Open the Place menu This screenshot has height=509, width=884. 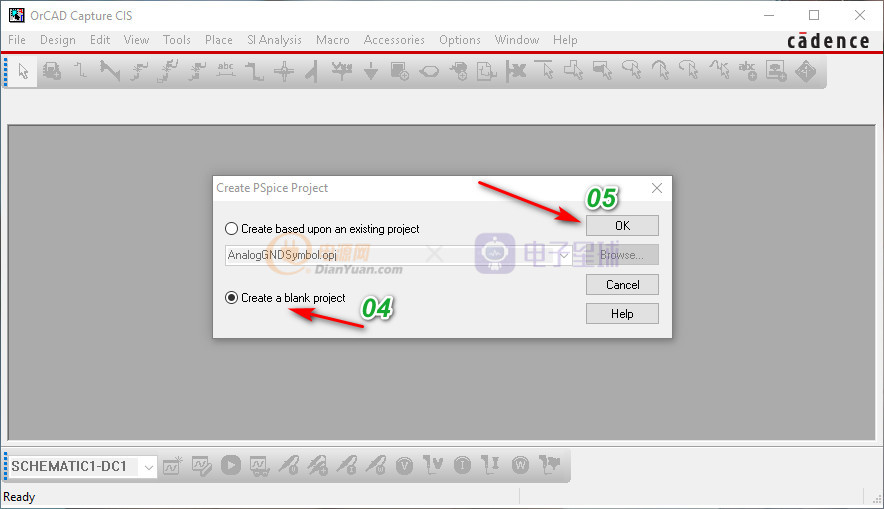click(x=219, y=40)
